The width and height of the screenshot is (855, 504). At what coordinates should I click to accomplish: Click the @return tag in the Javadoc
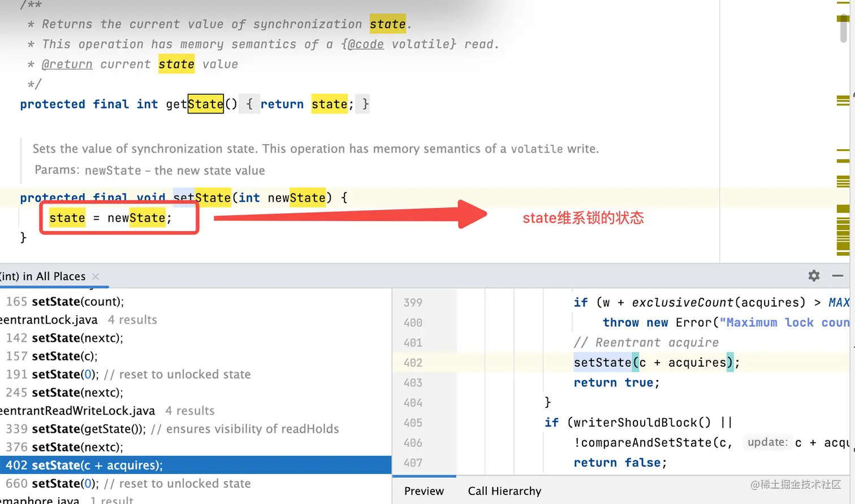(x=67, y=64)
